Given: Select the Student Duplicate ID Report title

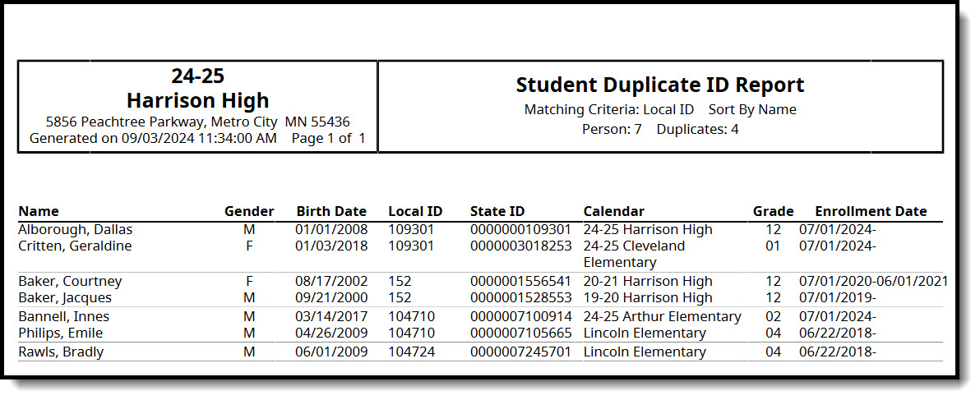Looking at the screenshot, I should click(659, 85).
